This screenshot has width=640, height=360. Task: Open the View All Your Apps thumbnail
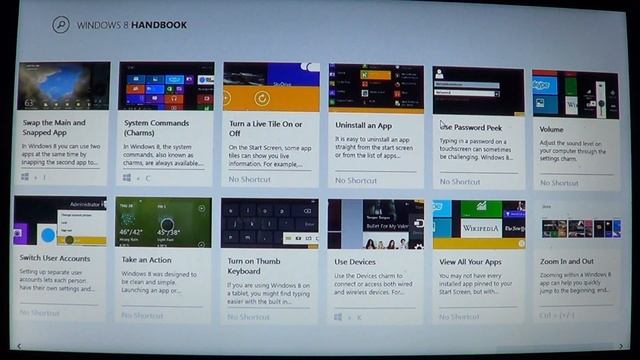coord(479,224)
